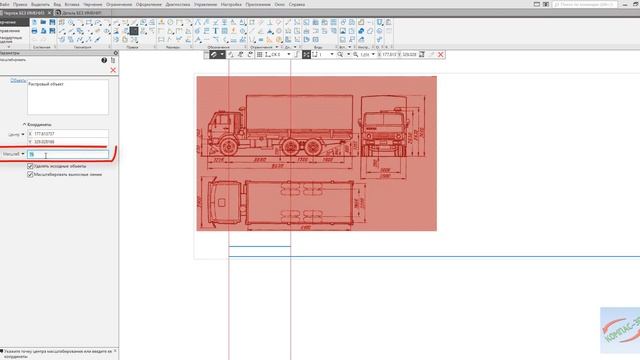This screenshot has width=640, height=360.
Task: Open the CK coordinate system dropdown
Action: coord(289,54)
